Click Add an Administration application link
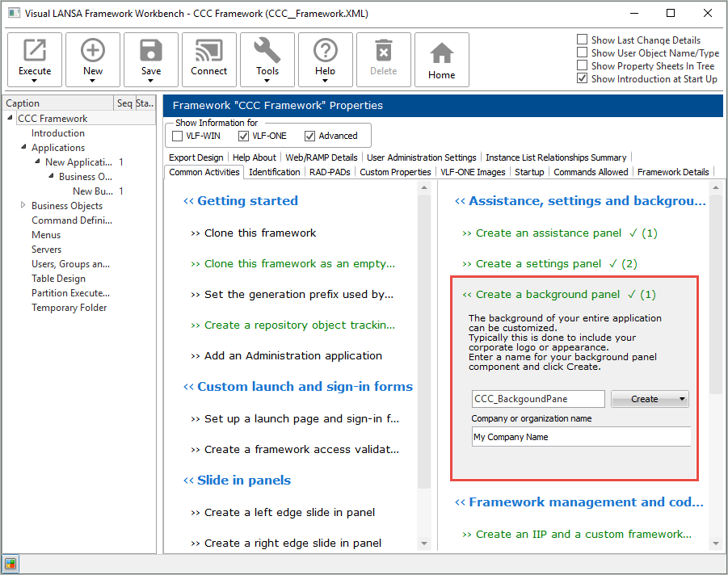728x575 pixels. (292, 355)
